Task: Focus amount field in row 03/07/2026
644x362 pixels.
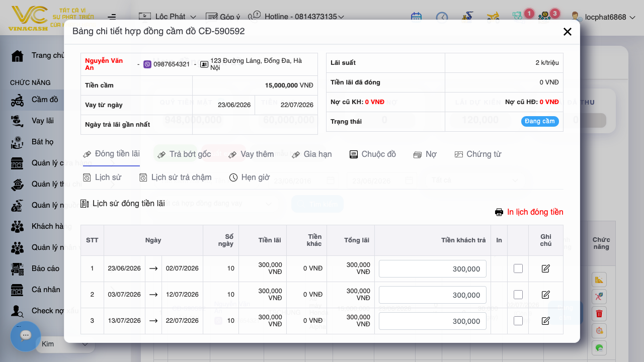Action: coord(433,295)
